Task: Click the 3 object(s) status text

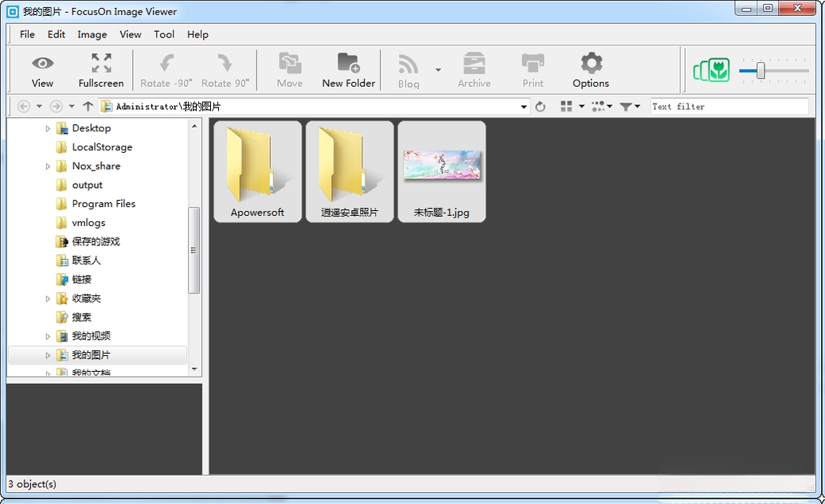Action: pos(32,484)
